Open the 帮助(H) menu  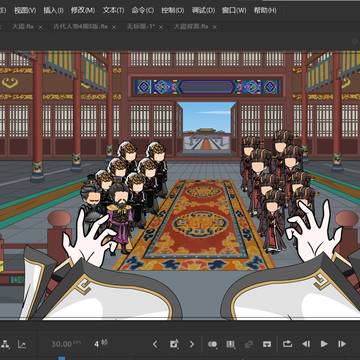(x=265, y=10)
